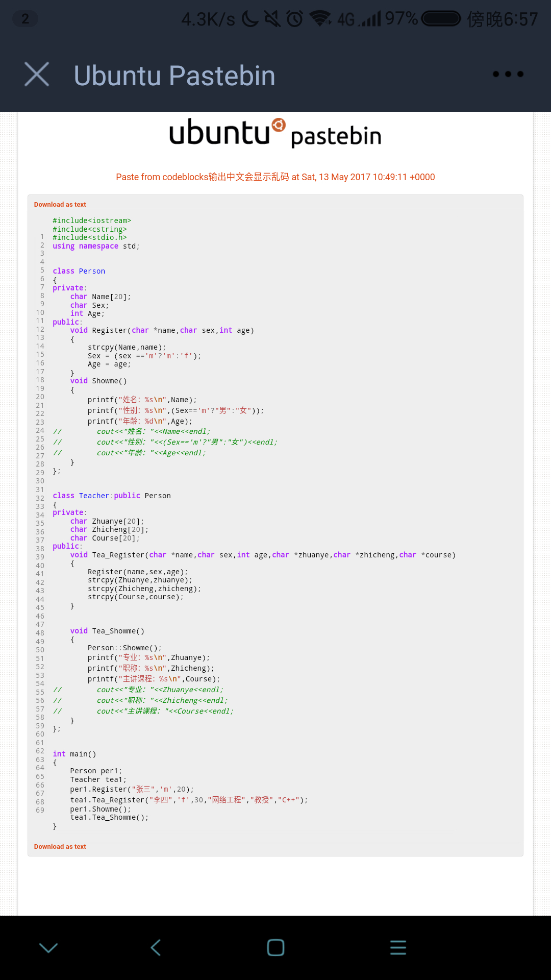The width and height of the screenshot is (551, 980).
Task: Tap the 'Age = age;' line
Action: tap(109, 364)
